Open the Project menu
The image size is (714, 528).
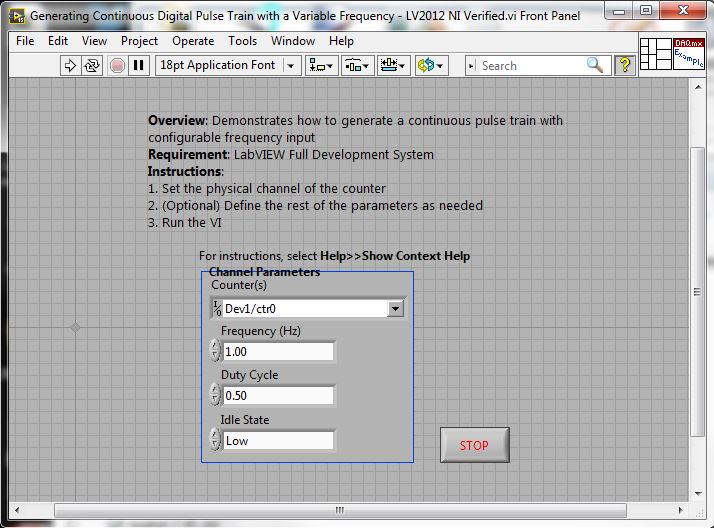point(139,41)
